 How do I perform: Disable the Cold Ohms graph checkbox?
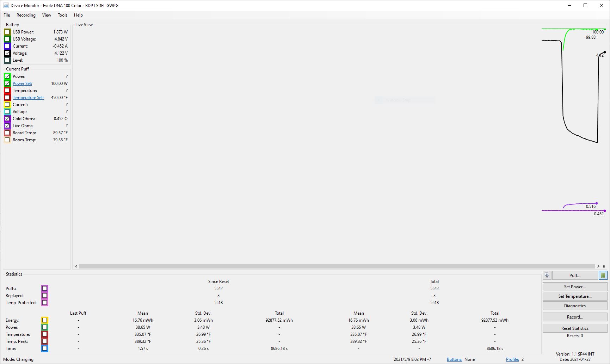7,119
